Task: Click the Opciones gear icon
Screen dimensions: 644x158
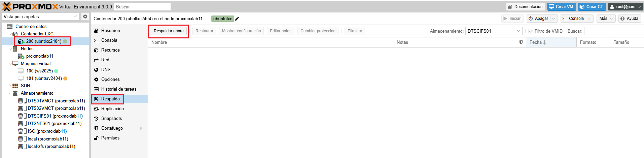Action: [x=96, y=80]
